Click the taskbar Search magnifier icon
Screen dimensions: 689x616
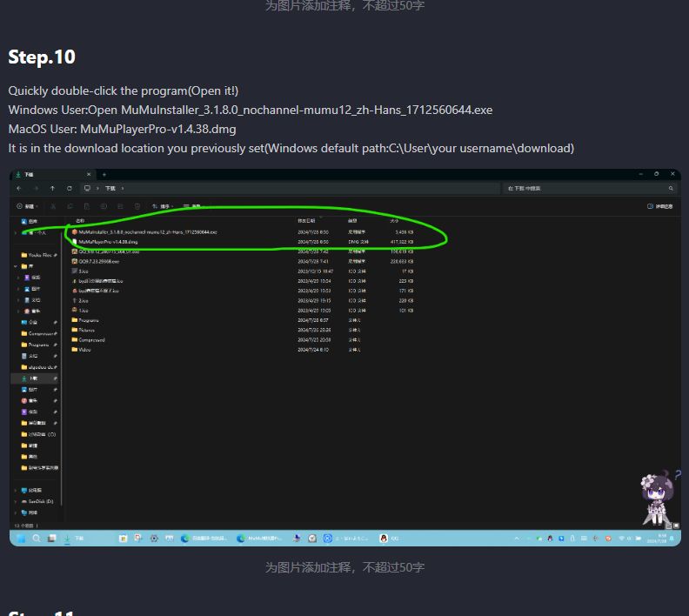37,539
